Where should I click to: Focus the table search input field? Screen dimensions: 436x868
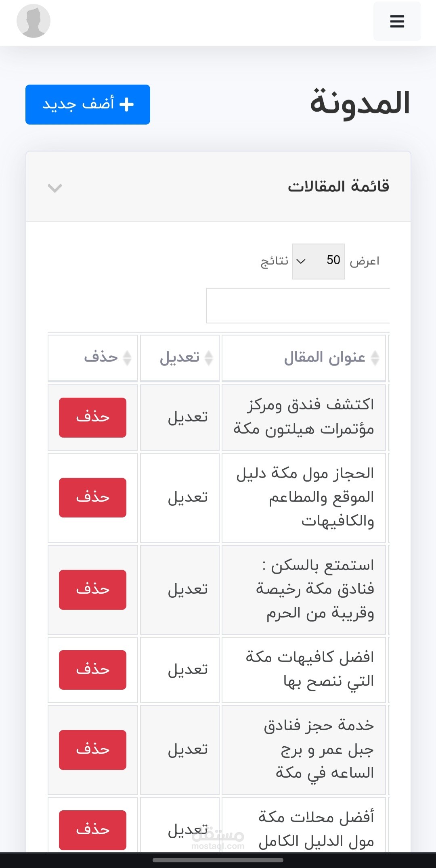coord(298,306)
